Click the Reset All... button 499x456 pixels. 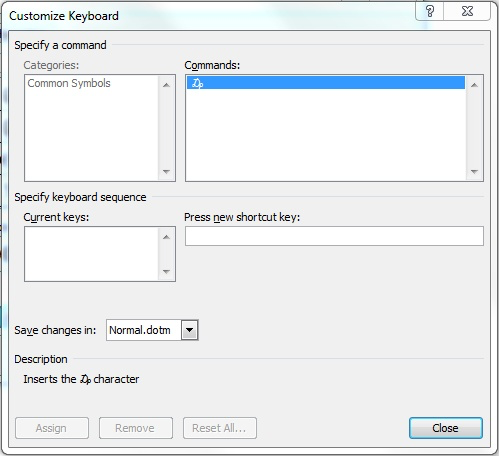tap(220, 428)
